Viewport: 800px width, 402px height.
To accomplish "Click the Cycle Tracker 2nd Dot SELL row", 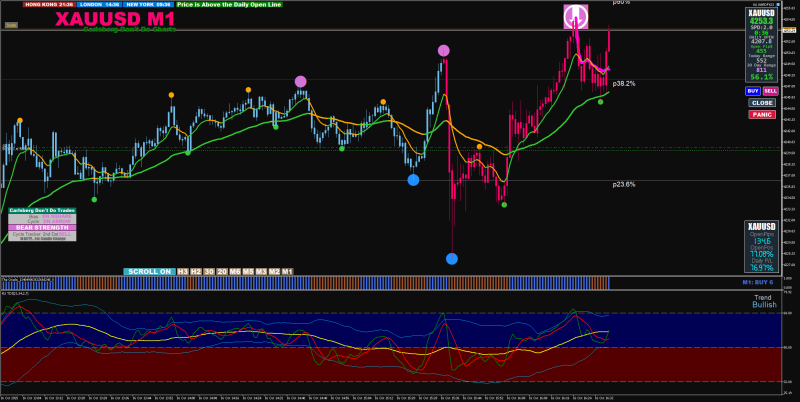I will pyautogui.click(x=42, y=234).
